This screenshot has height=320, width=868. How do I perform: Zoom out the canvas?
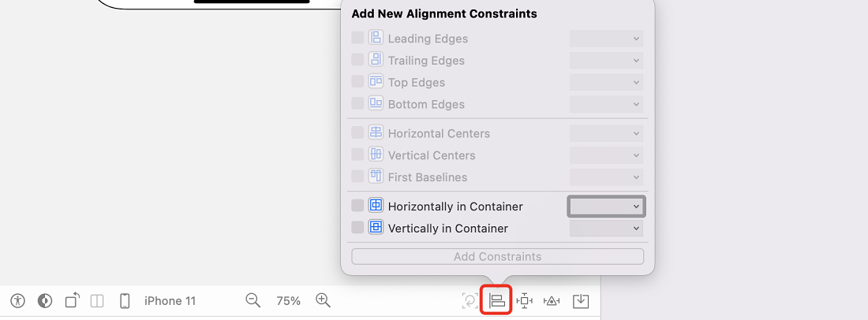253,300
